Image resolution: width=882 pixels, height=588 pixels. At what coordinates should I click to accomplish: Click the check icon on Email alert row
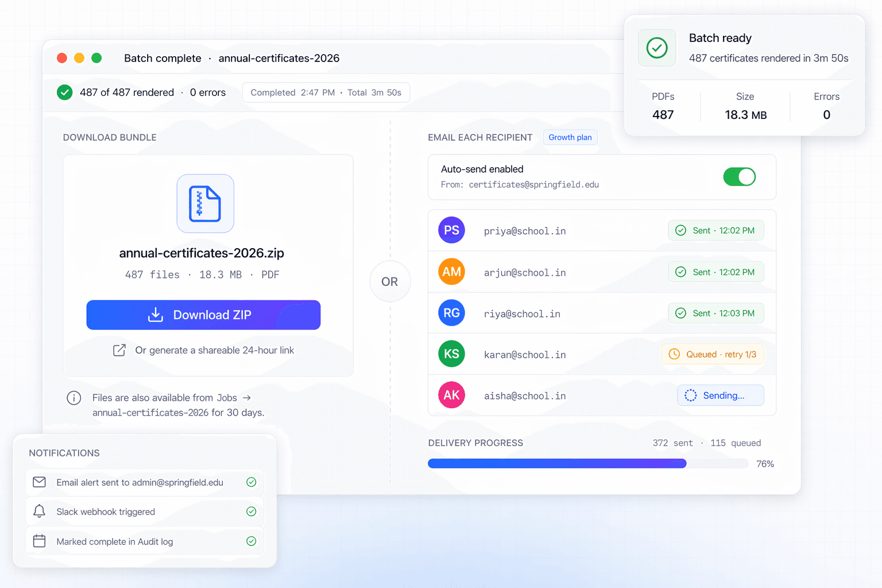(252, 482)
